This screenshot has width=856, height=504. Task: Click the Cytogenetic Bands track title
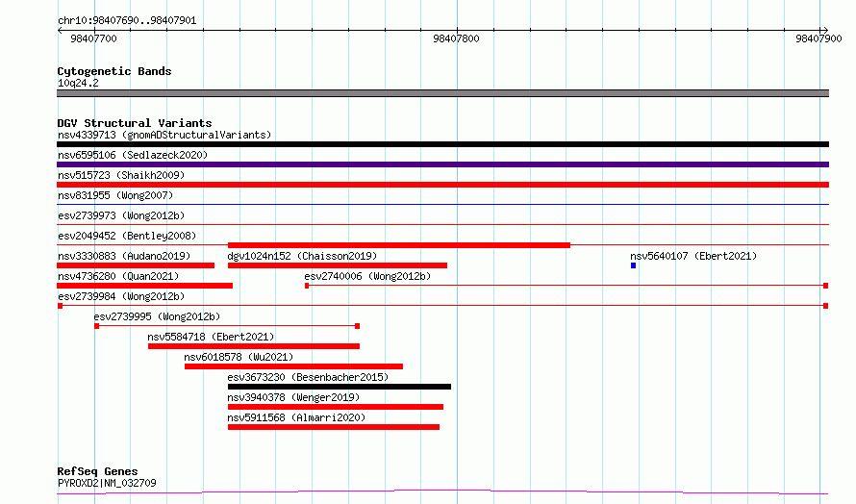coord(114,71)
